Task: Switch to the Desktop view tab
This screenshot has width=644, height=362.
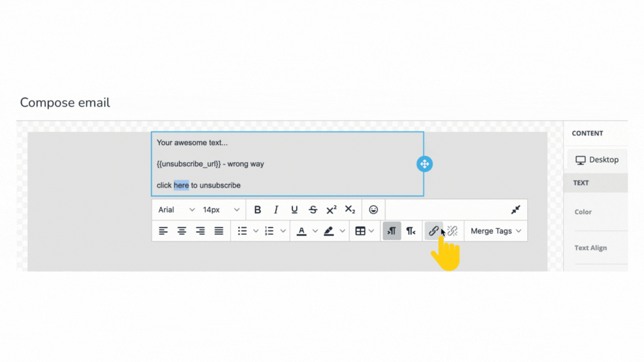Action: [597, 160]
